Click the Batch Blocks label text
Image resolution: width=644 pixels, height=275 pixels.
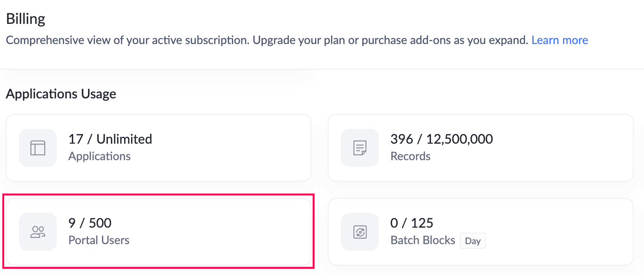423,240
